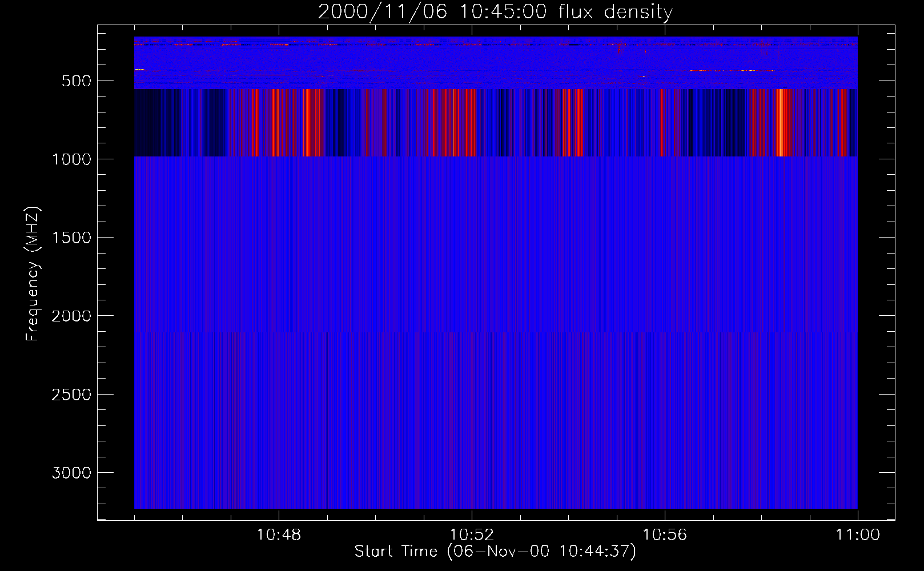Image resolution: width=924 pixels, height=571 pixels.
Task: Click the 2500 frequency tick label
Action: 71,395
